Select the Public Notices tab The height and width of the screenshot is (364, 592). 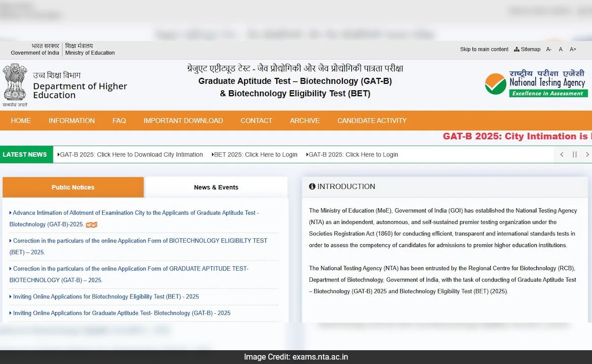pos(73,187)
